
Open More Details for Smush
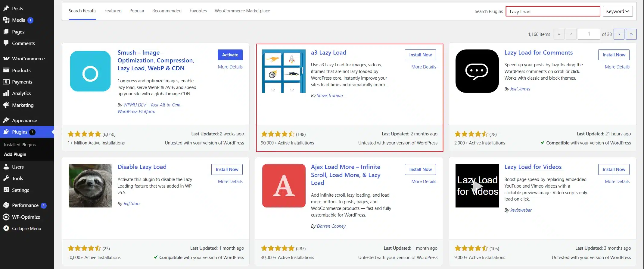(x=230, y=67)
